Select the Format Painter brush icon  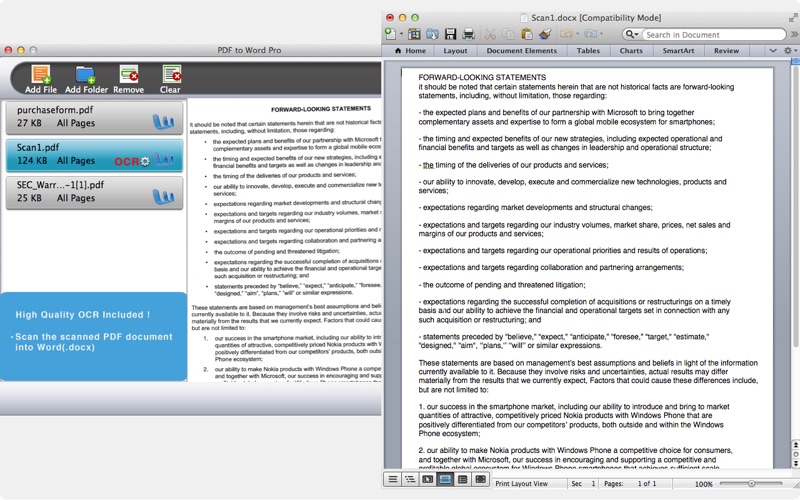545,34
